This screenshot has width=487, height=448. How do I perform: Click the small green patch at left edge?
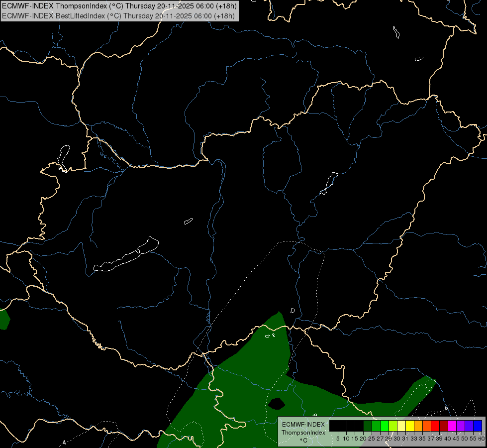(4, 319)
